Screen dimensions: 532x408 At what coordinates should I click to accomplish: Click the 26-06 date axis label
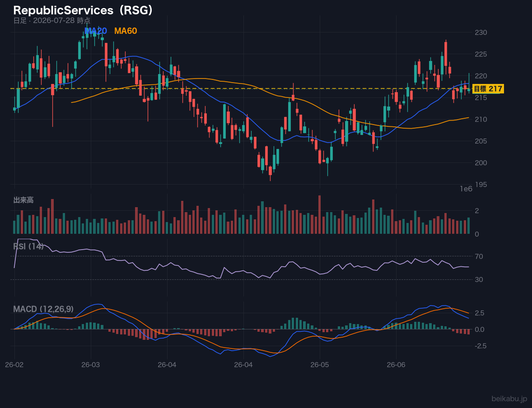(x=396, y=365)
